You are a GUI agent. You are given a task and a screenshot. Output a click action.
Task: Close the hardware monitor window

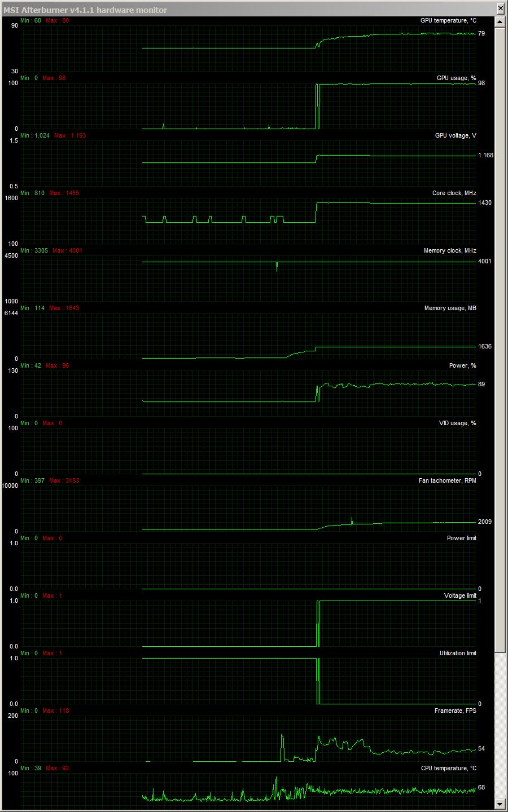click(501, 9)
